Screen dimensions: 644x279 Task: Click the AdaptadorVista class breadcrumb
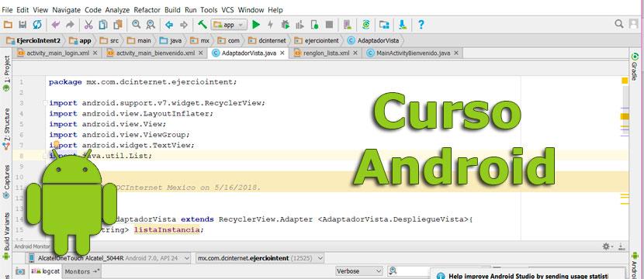click(x=373, y=40)
